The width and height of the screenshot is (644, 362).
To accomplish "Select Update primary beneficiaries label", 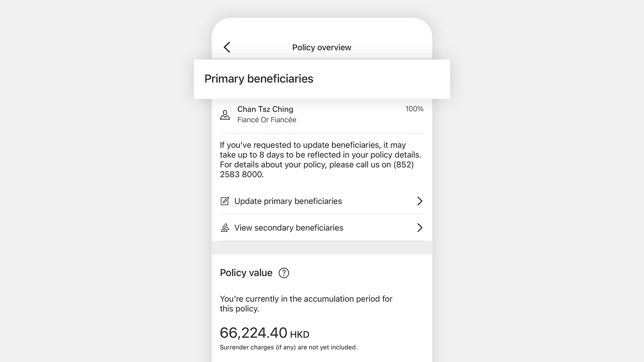I will click(x=288, y=201).
